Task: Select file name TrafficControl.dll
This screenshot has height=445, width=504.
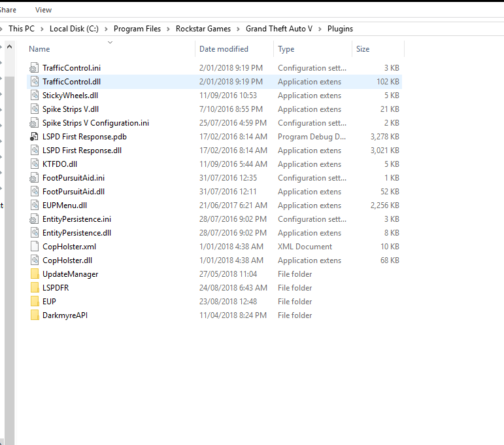Action: 71,82
